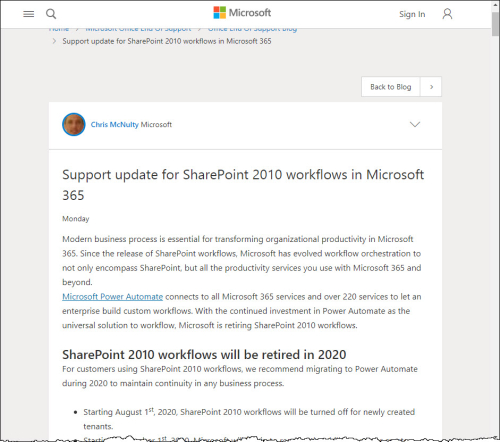Click the arrow next to Back to Blog
The height and width of the screenshot is (442, 500).
click(431, 87)
